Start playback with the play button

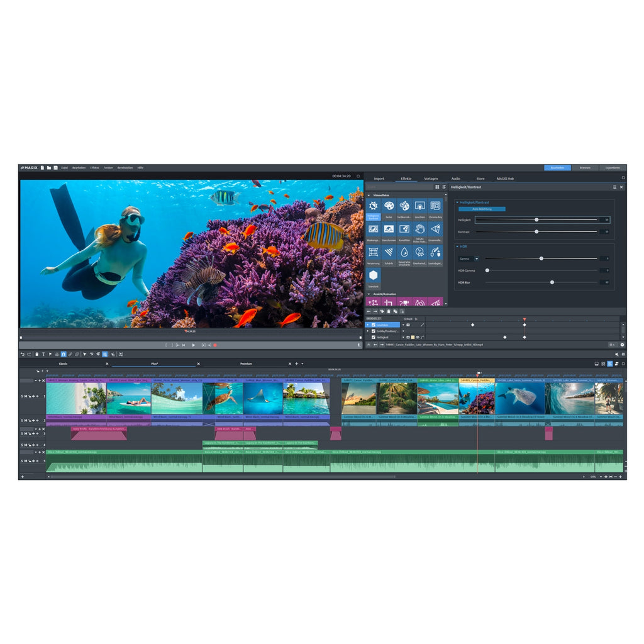[194, 345]
